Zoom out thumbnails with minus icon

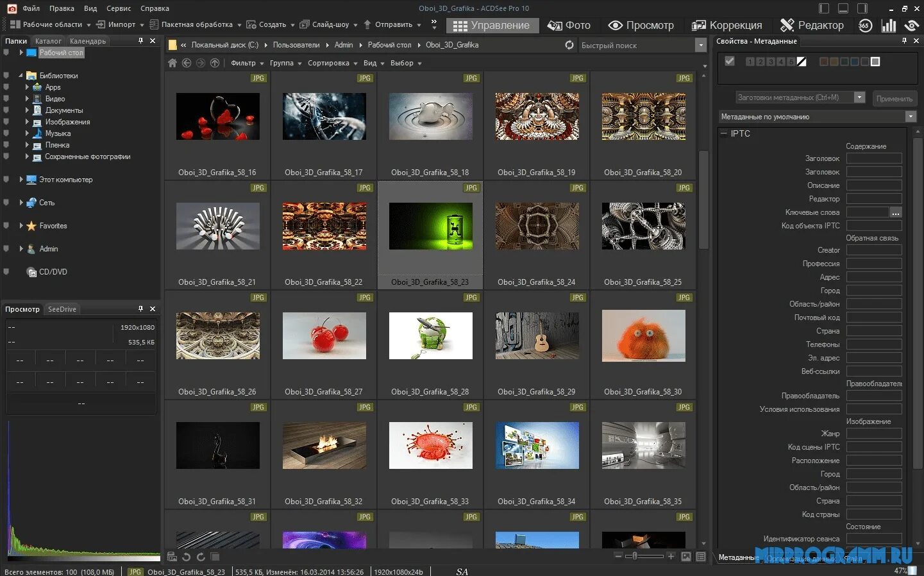[x=618, y=556]
